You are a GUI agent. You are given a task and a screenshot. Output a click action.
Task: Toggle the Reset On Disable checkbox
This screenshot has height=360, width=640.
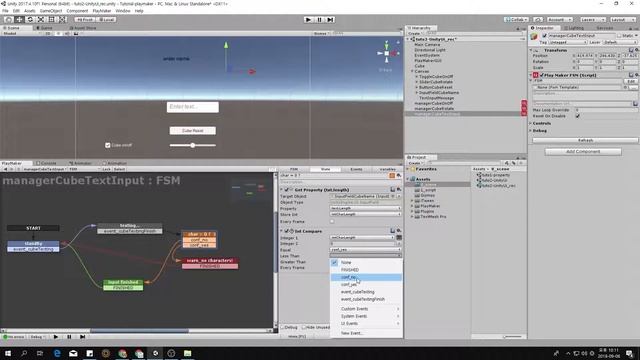(x=578, y=116)
